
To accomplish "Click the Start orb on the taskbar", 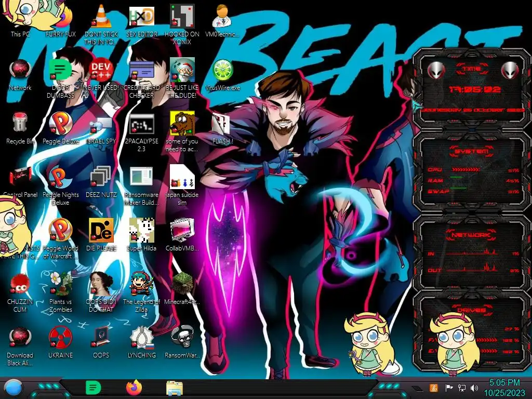I will click(x=12, y=388).
